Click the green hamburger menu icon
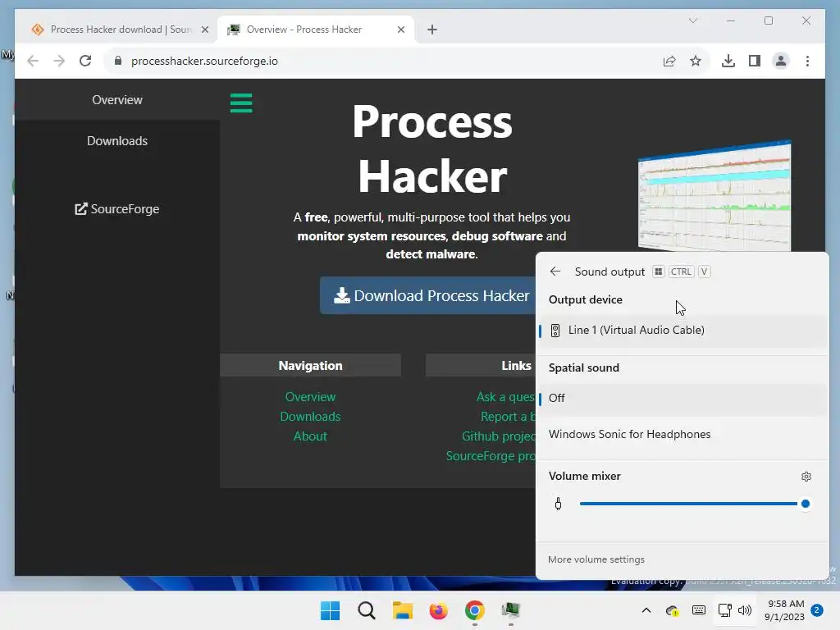The image size is (840, 630). click(241, 103)
